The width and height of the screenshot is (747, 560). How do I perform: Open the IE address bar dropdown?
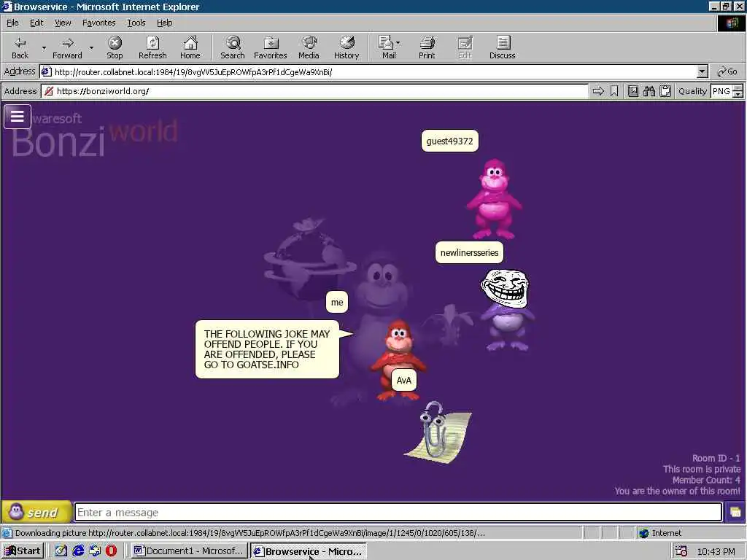703,72
